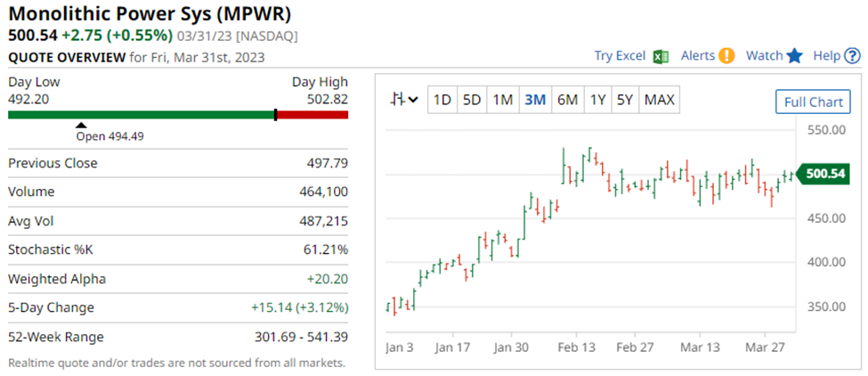The height and width of the screenshot is (376, 868).
Task: Click the Jan 30 axis label
Action: pos(511,348)
